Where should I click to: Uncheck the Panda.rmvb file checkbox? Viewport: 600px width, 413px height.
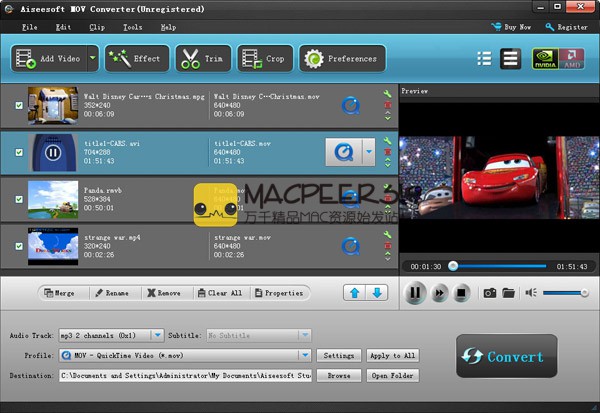pos(20,200)
